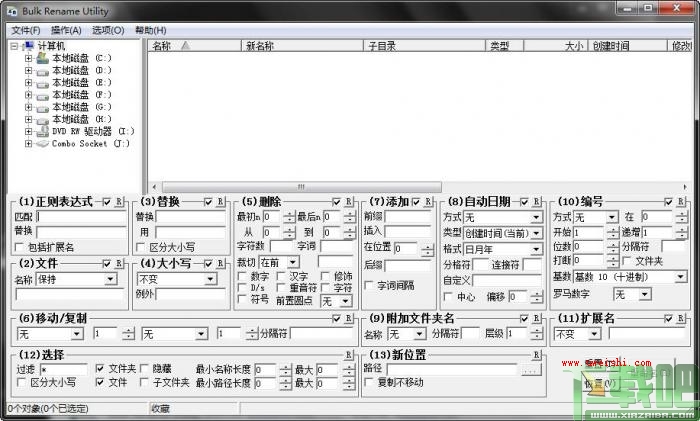Open the 基数 10 (十进制) dropdown

[x=680, y=277]
